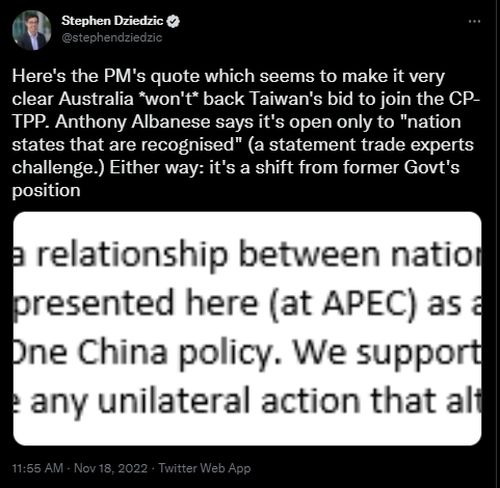Click "(at APEC)" text in the image
Image resolution: width=500 pixels, height=488 pixels.
point(343,304)
